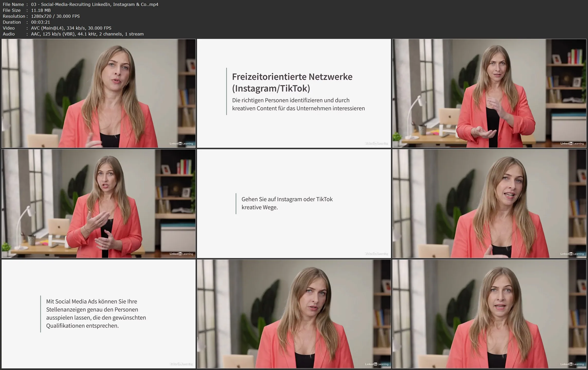The image size is (588, 370).
Task: Open the middle-right presenter close-up thumbnail
Action: [x=489, y=204]
